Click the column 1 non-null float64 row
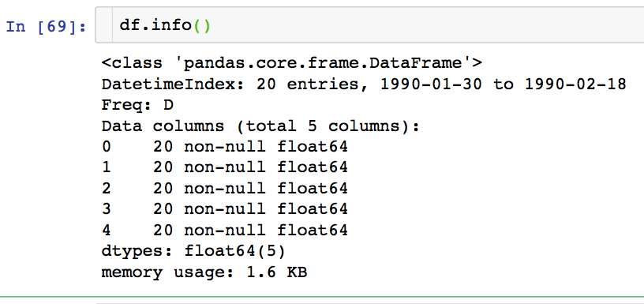This screenshot has width=644, height=304. pos(225,167)
